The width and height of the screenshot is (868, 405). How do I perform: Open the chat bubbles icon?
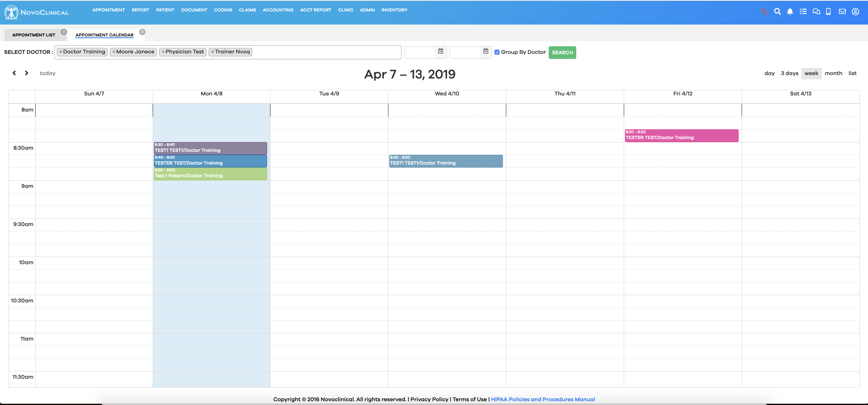pyautogui.click(x=816, y=11)
